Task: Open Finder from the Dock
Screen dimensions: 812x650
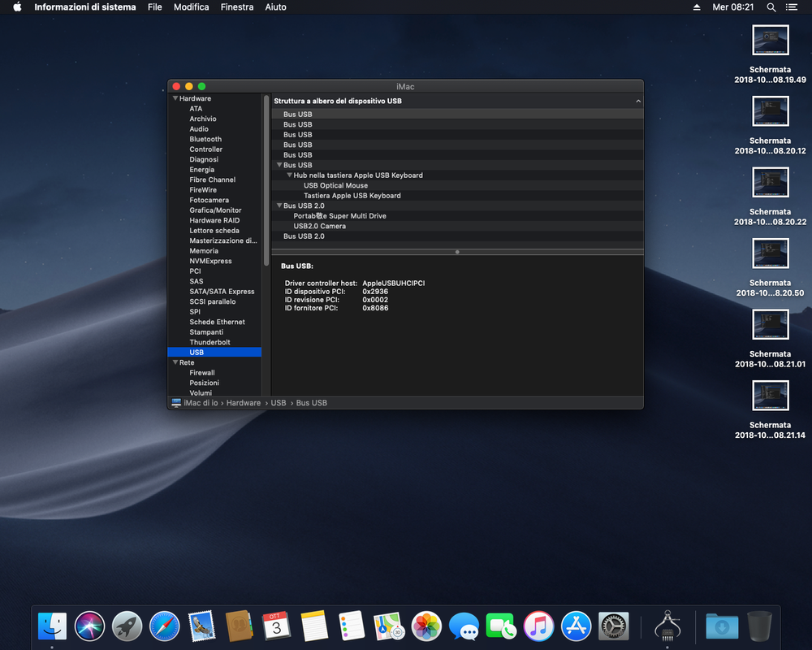Action: click(x=52, y=626)
